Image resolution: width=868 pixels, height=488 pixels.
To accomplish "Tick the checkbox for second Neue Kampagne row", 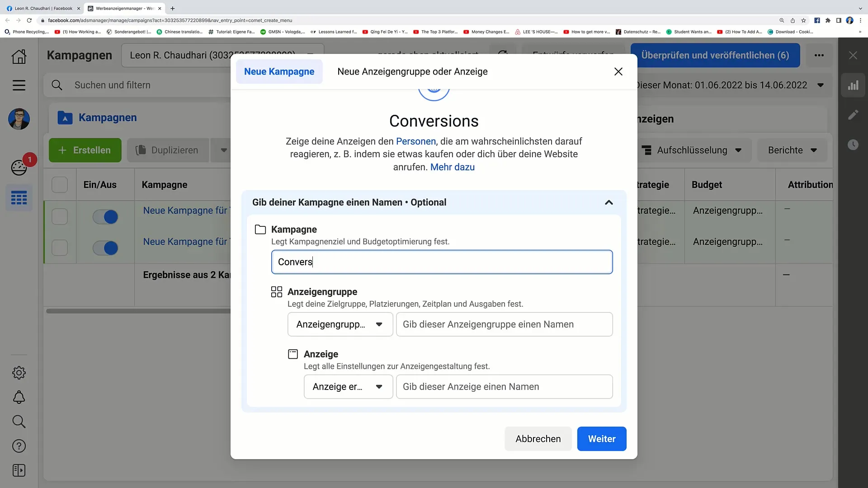I will coord(60,248).
